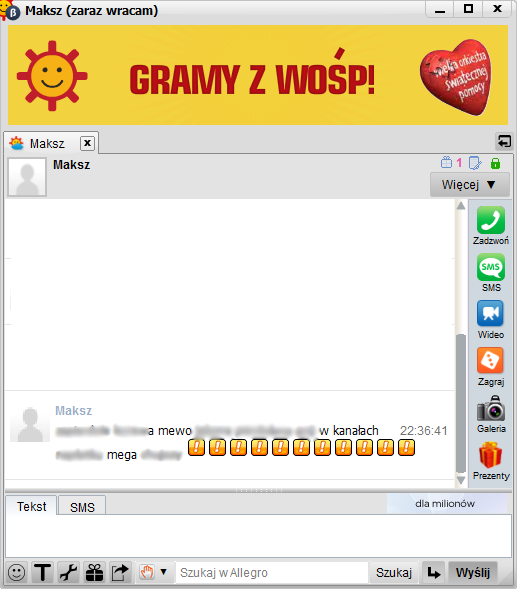This screenshot has height=589, width=517.
Task: Select the Tekst input tab
Action: pos(31,506)
